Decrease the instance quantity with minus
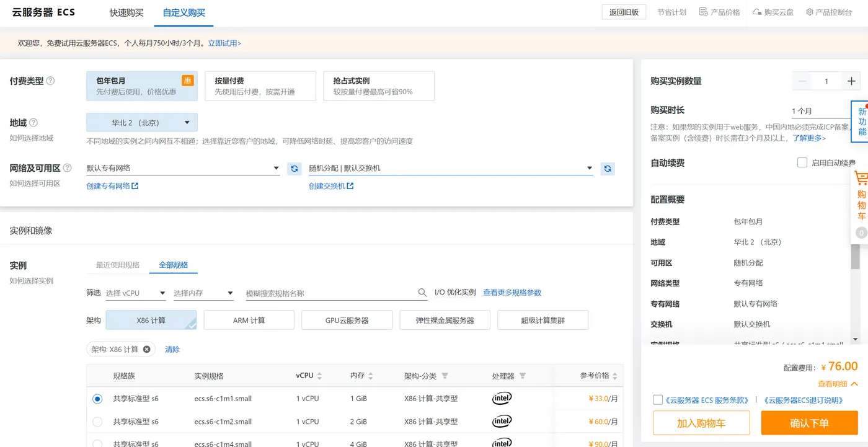 (802, 81)
